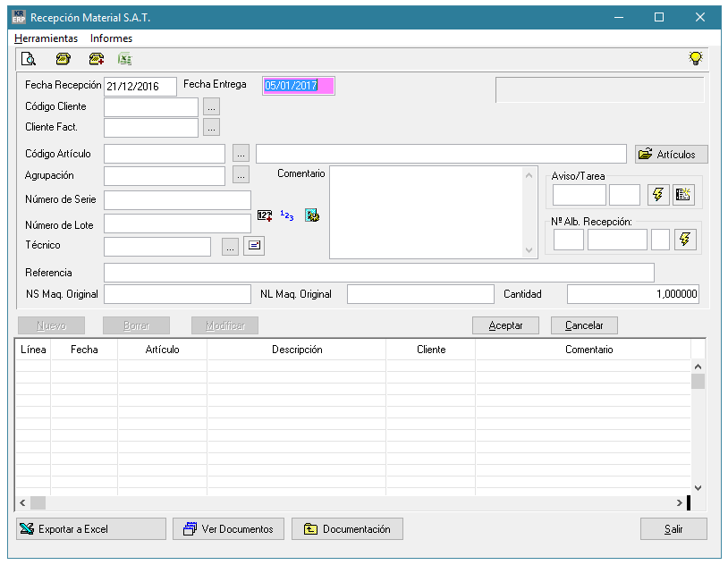The image size is (728, 565).
Task: Click the grid's vertical scroll down arrow
Action: click(698, 488)
